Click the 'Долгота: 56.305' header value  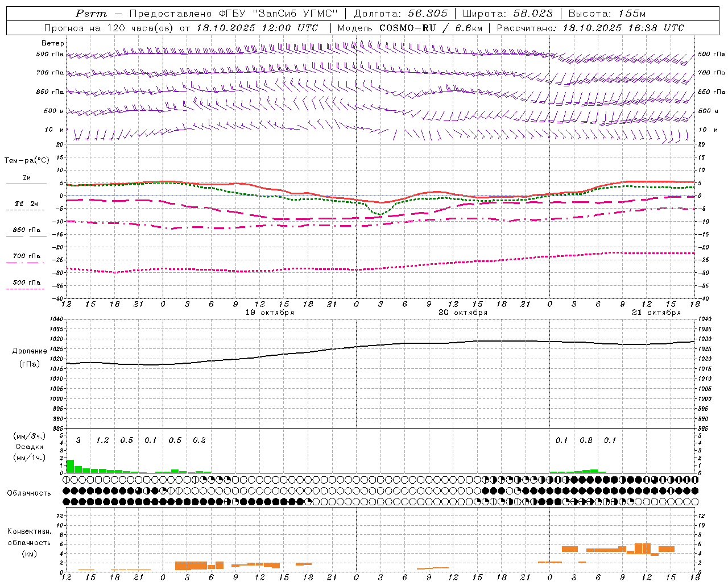point(401,14)
